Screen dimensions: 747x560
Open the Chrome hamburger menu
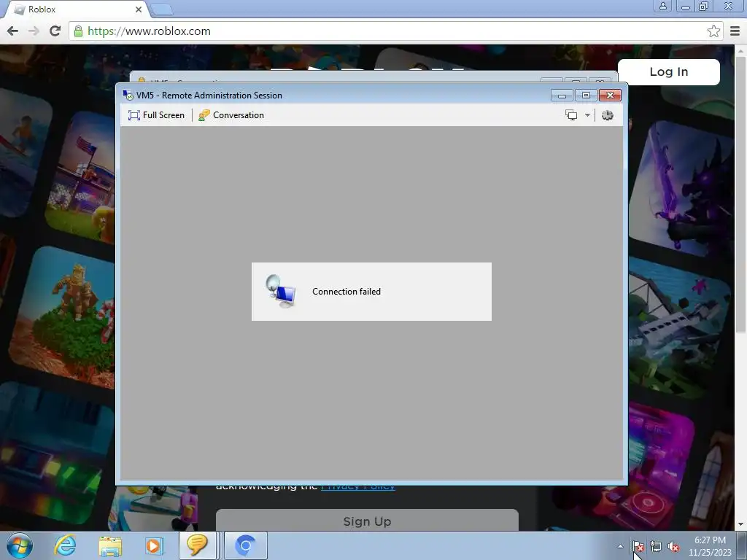(x=735, y=31)
